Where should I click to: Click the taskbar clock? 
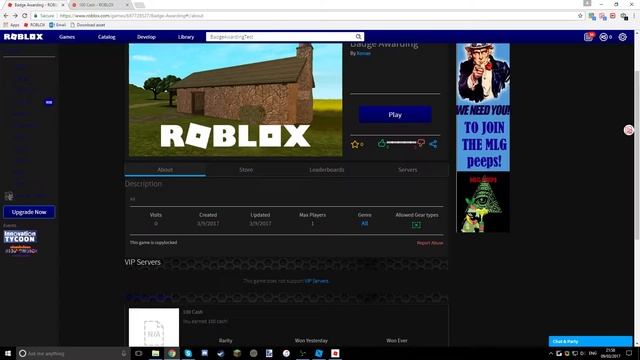point(611,353)
